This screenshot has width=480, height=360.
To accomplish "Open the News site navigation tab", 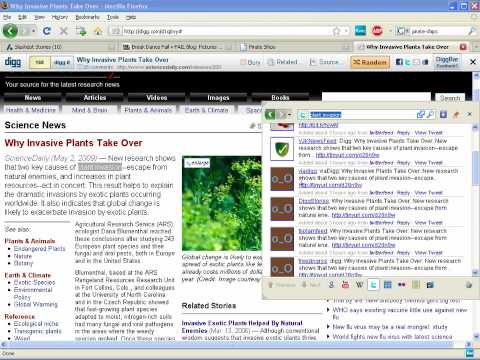I will point(33,98).
